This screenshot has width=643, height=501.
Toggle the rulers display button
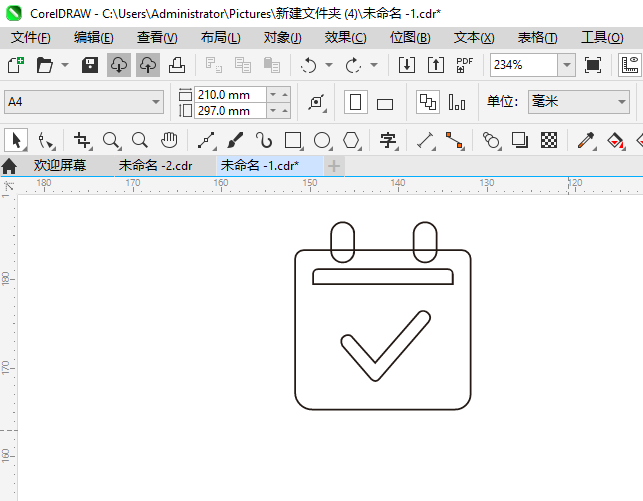pos(630,65)
